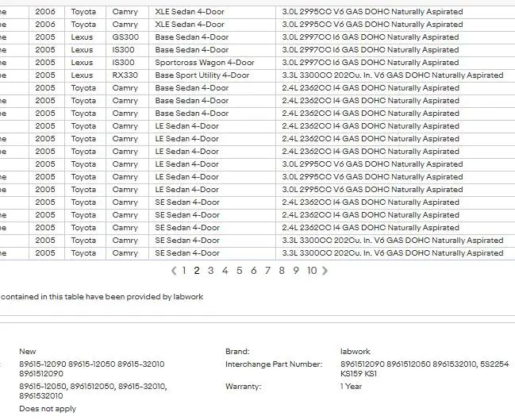
Task: Go to next page using right chevron
Action: (x=325, y=271)
